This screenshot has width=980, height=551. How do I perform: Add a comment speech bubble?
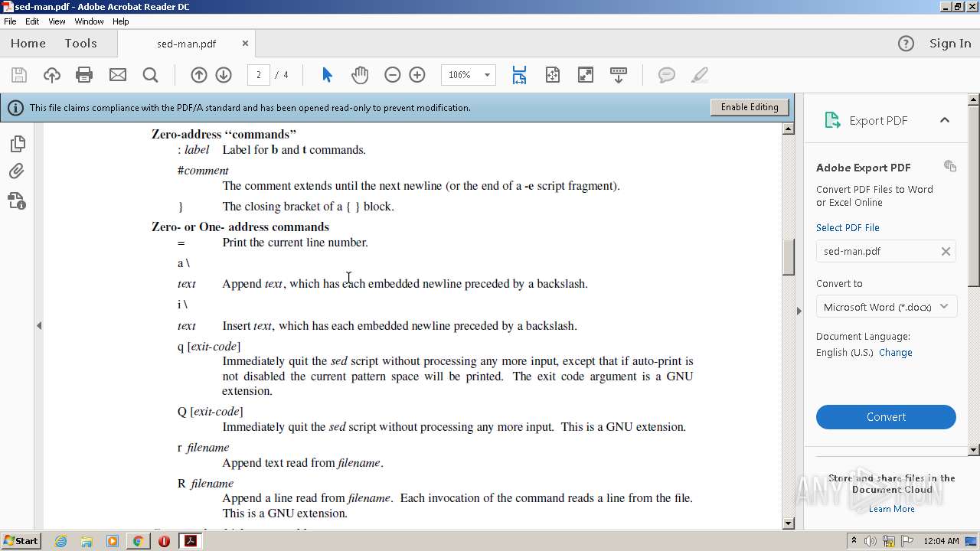tap(667, 75)
